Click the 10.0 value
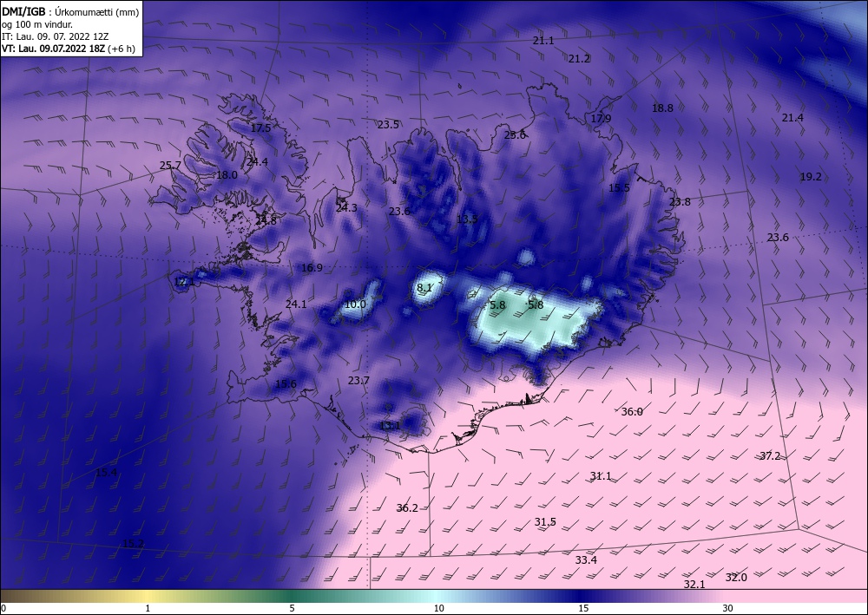The width and height of the screenshot is (868, 615). coord(355,304)
